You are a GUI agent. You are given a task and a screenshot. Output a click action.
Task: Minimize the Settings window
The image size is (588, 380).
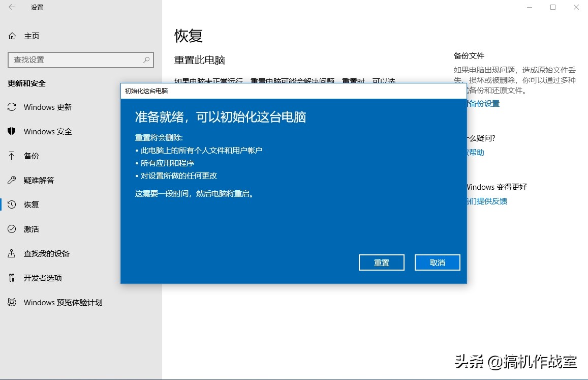(529, 7)
